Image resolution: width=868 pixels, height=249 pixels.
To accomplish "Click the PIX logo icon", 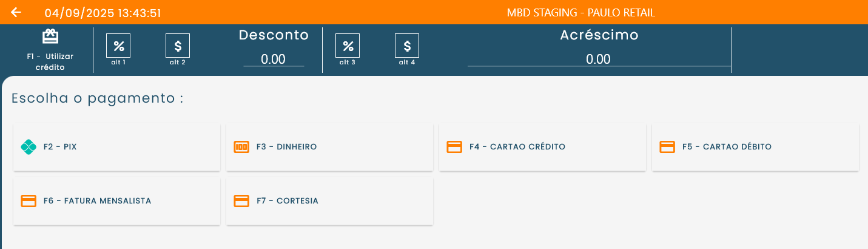I will coord(29,147).
